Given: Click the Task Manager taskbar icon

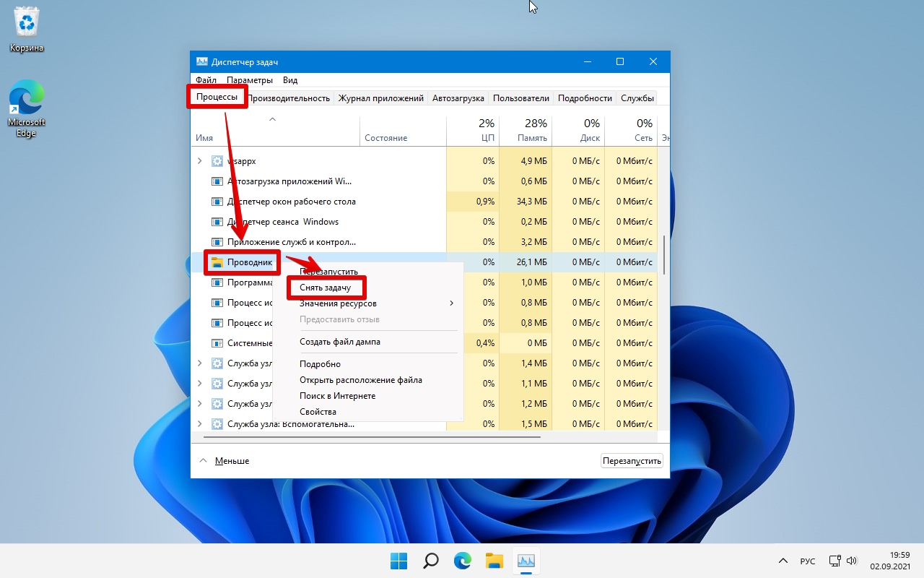Looking at the screenshot, I should coord(526,561).
